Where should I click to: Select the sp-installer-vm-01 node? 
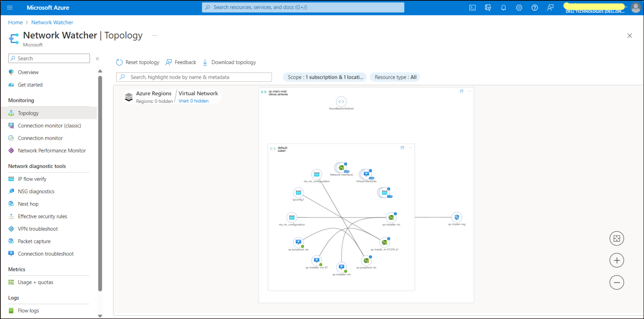tap(317, 260)
